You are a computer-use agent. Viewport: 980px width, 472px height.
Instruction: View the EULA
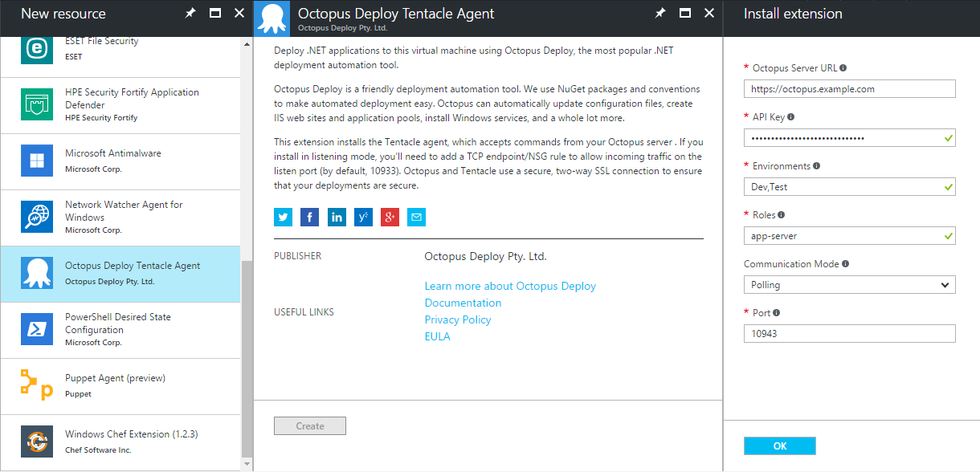pos(437,336)
